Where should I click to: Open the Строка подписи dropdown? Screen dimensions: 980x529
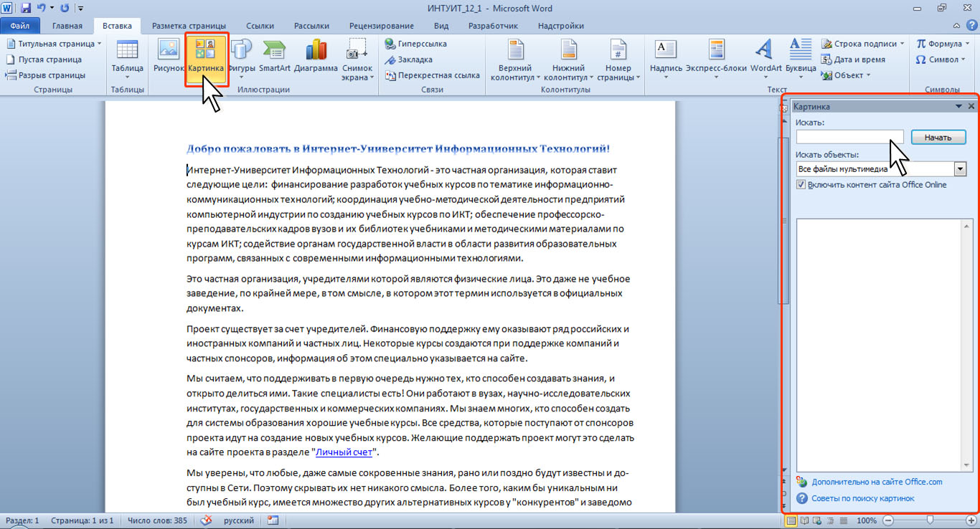tap(864, 44)
